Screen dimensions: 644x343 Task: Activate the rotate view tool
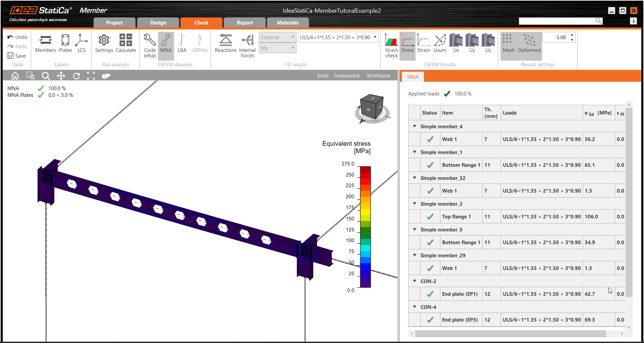coord(76,76)
